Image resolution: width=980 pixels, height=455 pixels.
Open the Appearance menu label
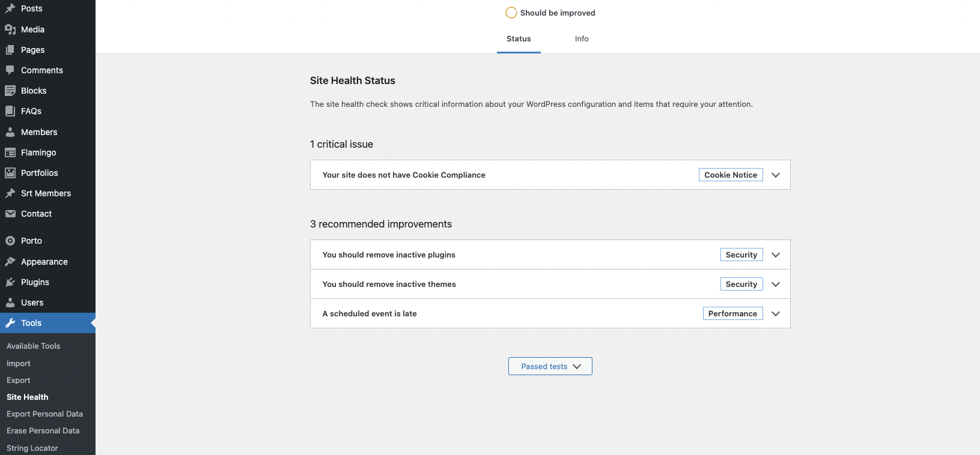tap(44, 262)
